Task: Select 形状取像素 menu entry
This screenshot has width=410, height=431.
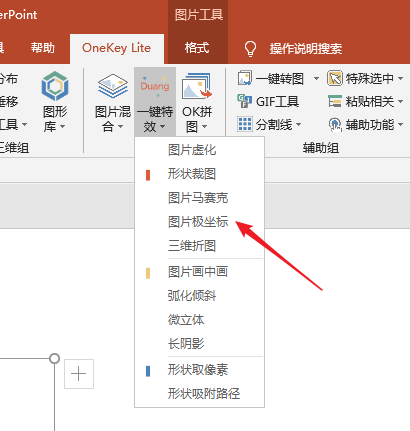Action: [199, 370]
